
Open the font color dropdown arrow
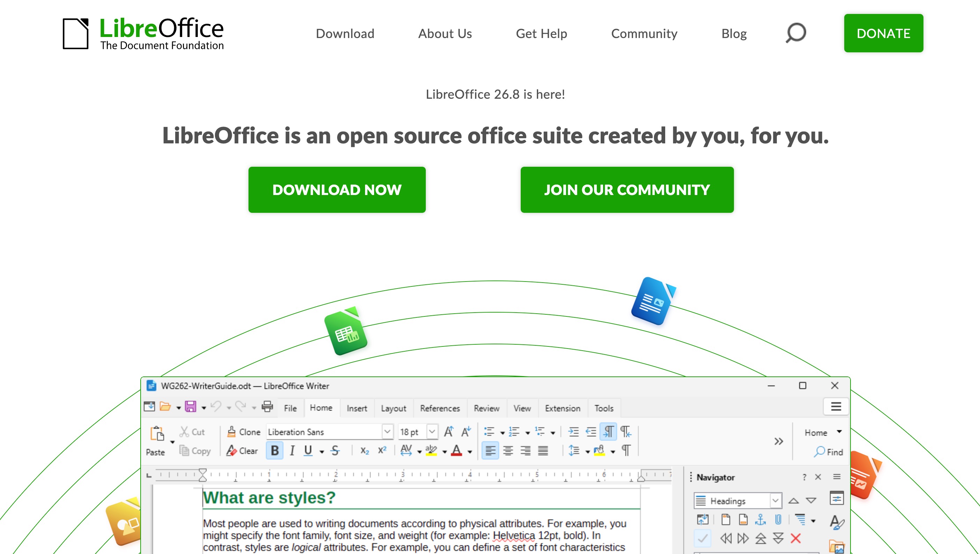(470, 452)
